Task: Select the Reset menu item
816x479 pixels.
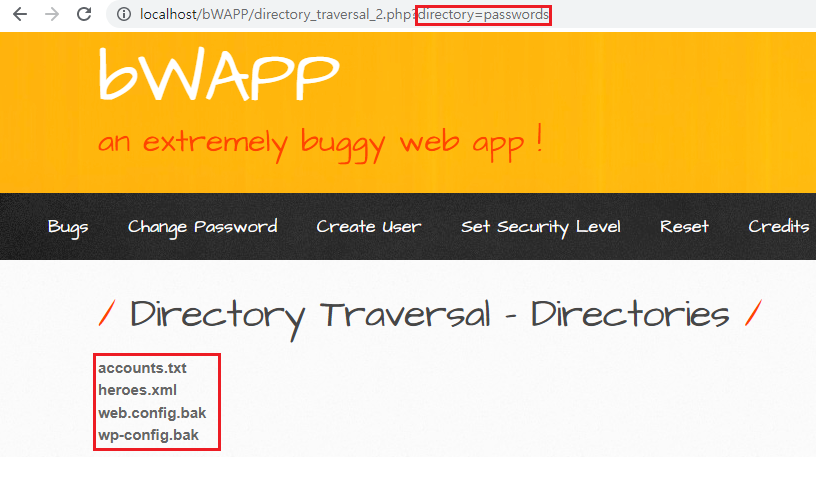Action: point(684,226)
